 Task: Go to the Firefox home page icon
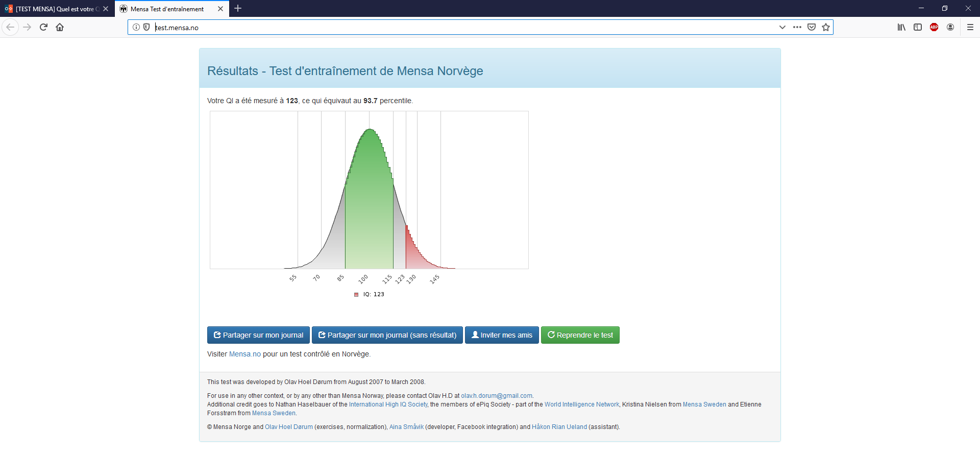coord(60,27)
